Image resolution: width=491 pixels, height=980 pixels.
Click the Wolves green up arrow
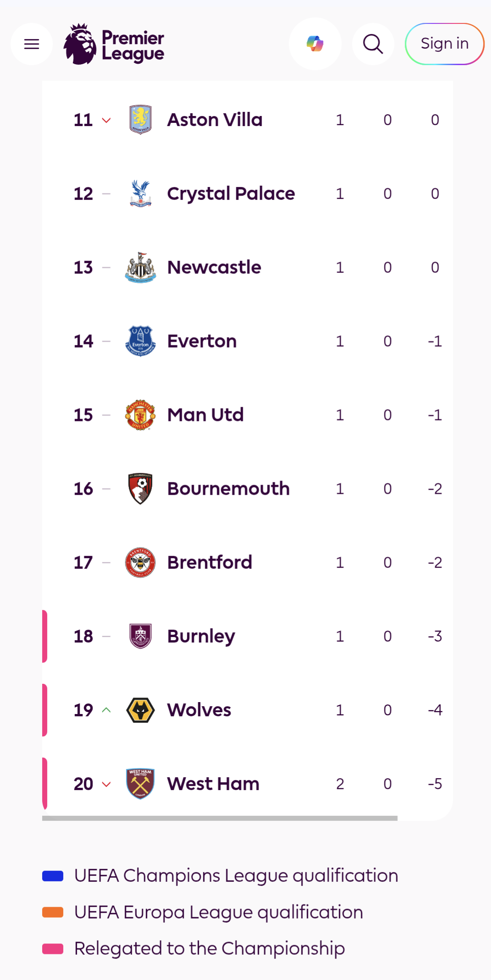click(x=106, y=710)
